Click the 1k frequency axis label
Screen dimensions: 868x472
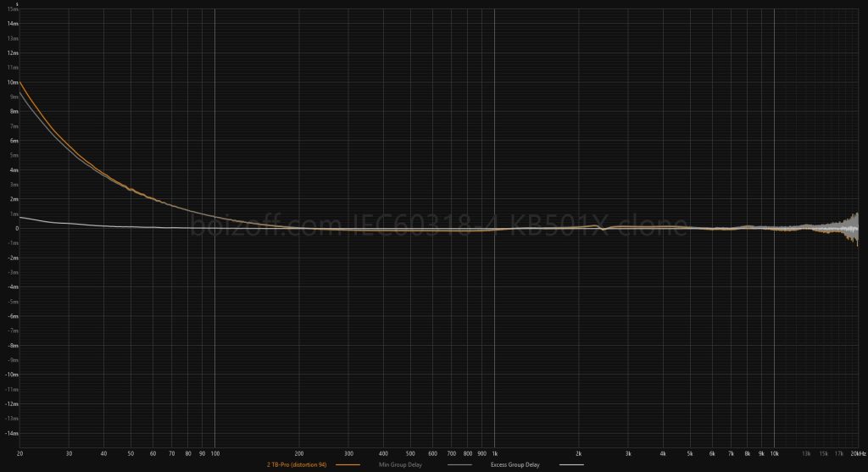coord(494,454)
